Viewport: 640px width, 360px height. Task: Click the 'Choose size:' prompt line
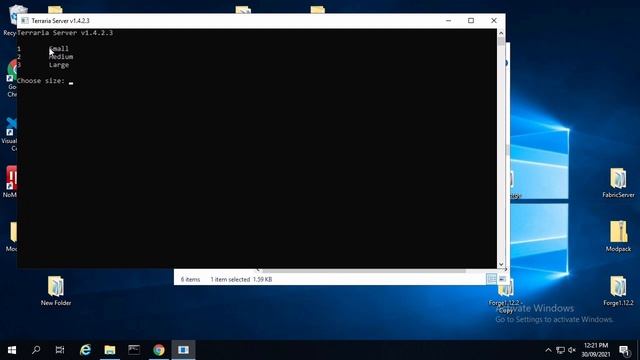(41, 81)
